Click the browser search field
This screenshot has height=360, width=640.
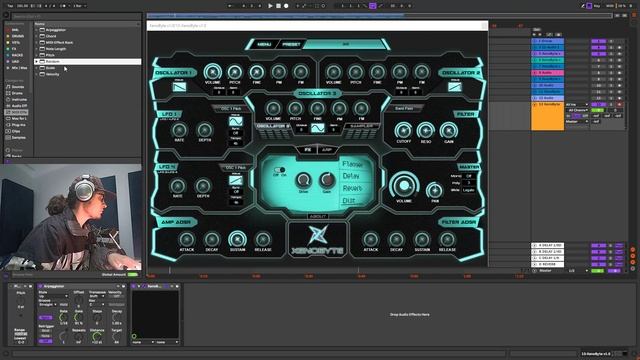(x=76, y=16)
